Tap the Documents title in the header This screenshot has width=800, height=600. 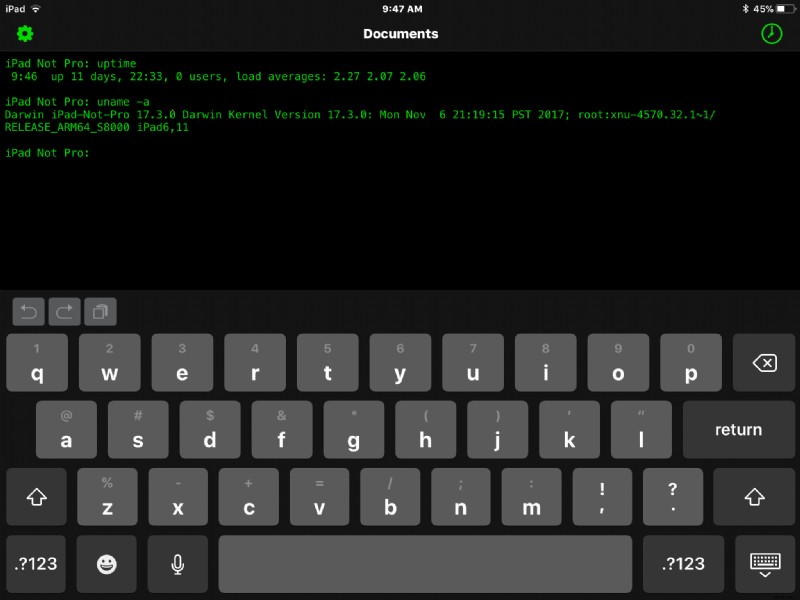click(x=400, y=33)
